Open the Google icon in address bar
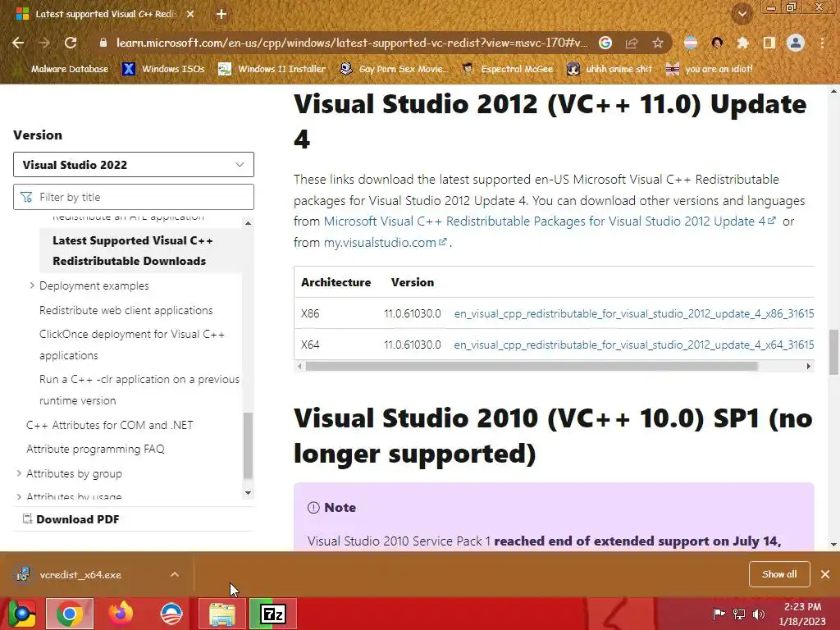This screenshot has height=630, width=840. point(605,43)
